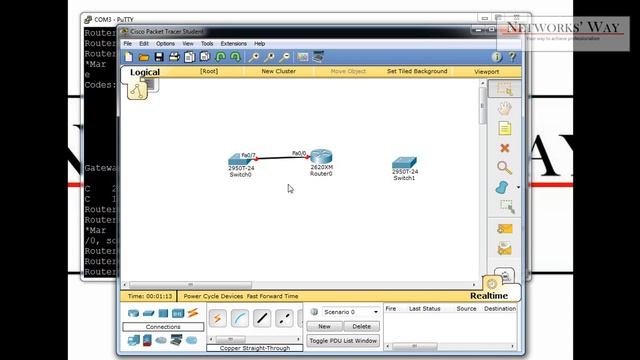Choose the Add Complex PDU envelope tool
This screenshot has height=360, width=640.
coord(504,249)
